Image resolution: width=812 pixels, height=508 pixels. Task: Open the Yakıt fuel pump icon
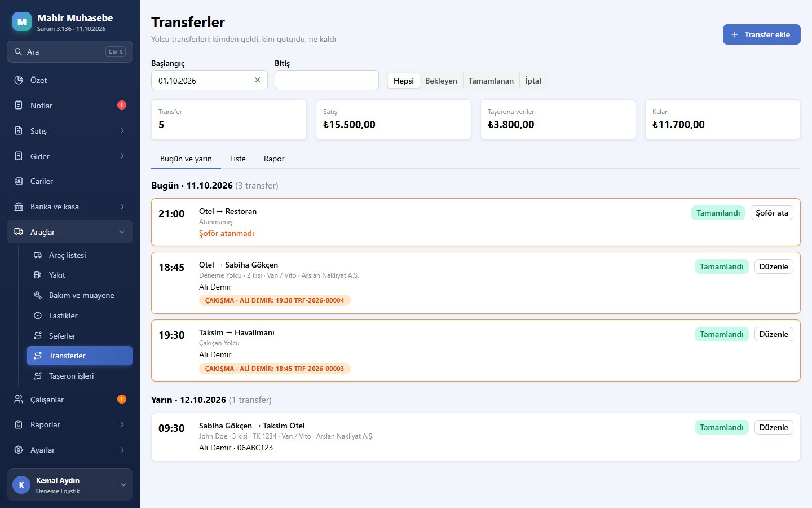point(38,275)
